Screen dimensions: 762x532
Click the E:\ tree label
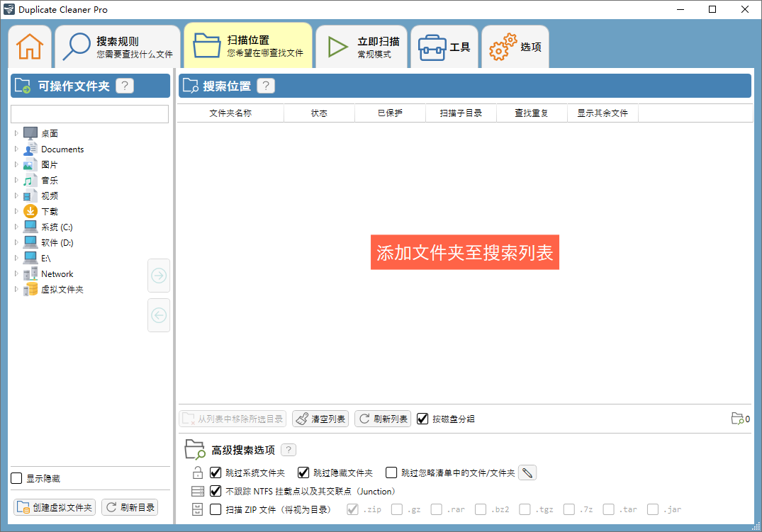[x=45, y=259]
